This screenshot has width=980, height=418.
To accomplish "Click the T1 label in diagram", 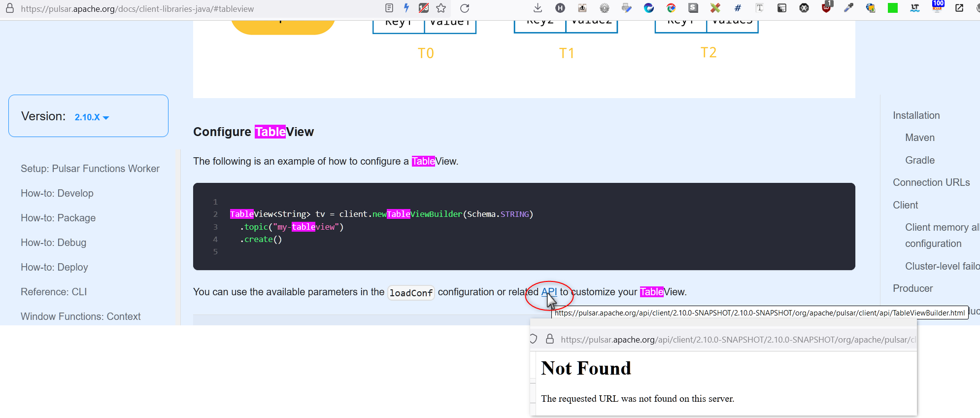I will point(567,53).
